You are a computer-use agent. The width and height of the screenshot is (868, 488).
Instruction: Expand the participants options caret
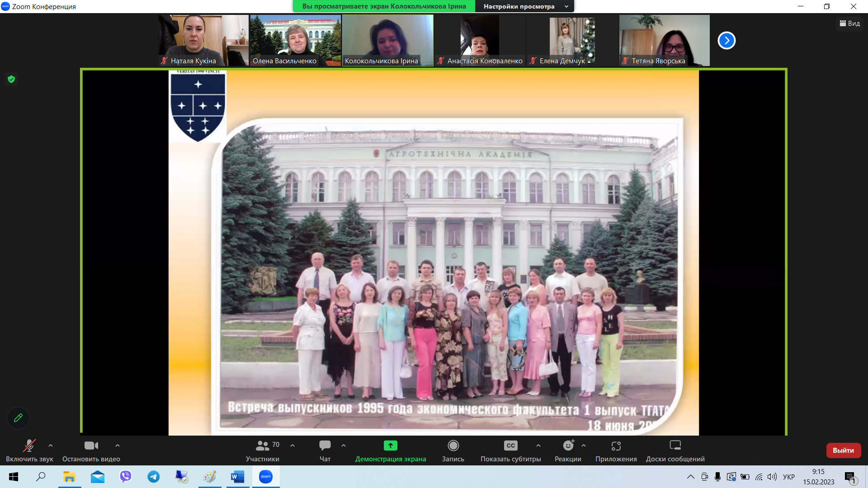tap(292, 446)
